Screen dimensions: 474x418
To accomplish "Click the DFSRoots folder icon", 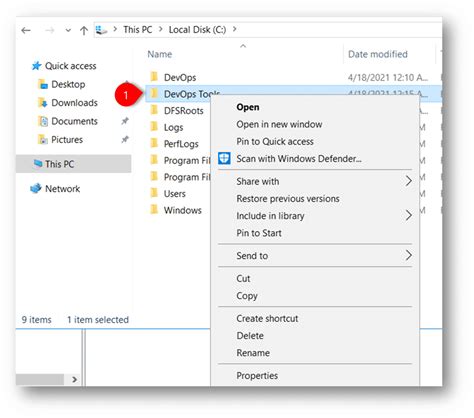I will [x=154, y=110].
